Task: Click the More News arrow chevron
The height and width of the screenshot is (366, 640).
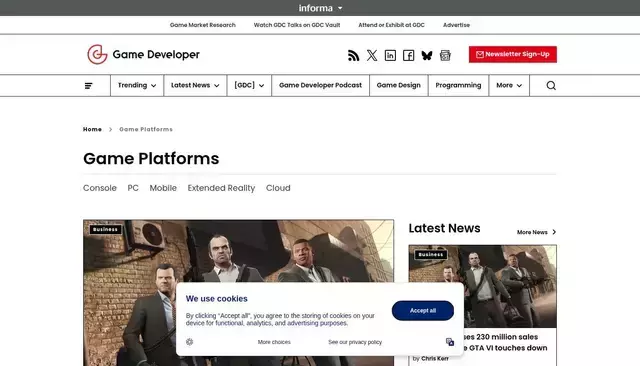Action: tap(554, 232)
